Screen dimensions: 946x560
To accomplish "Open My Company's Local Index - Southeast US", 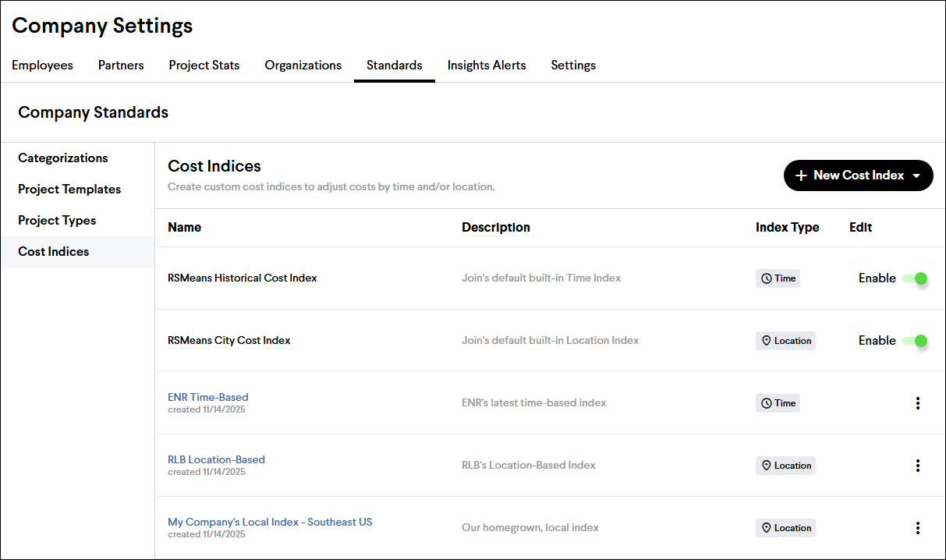I will point(270,522).
